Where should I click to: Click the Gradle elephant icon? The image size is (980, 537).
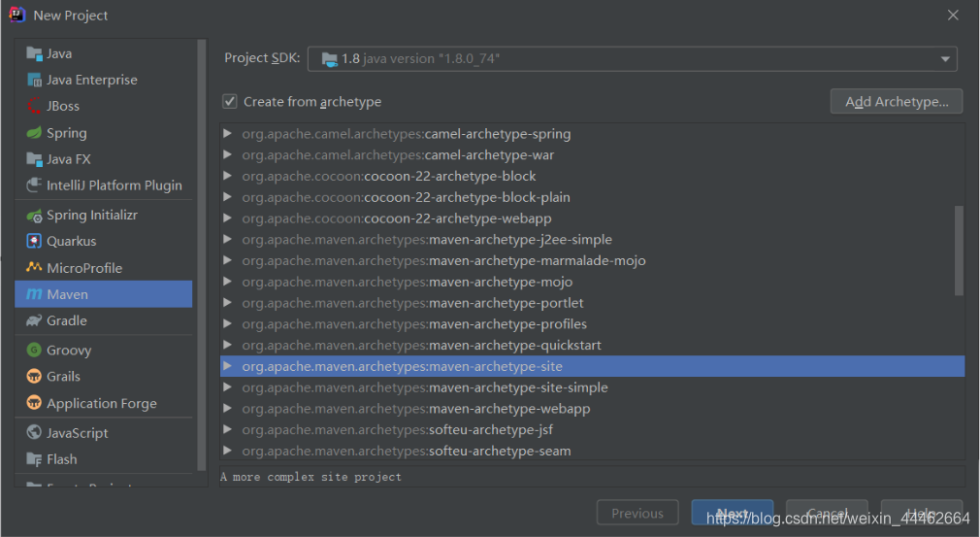34,320
